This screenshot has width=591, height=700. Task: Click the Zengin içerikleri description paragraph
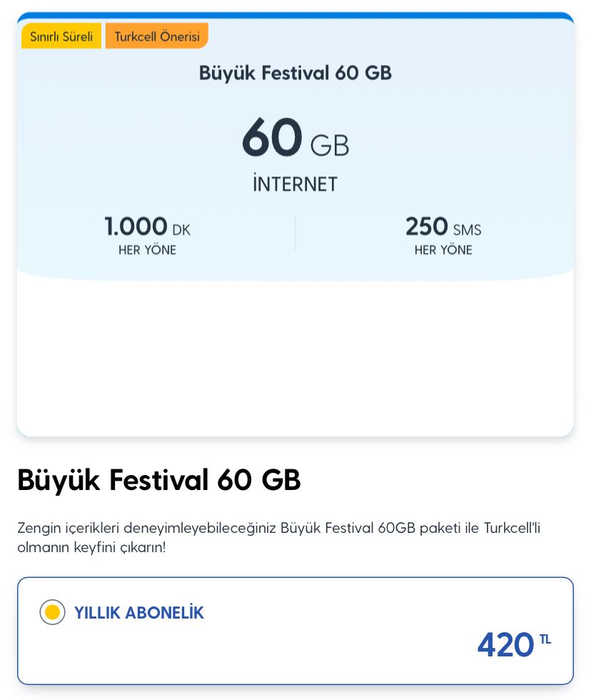point(279,537)
